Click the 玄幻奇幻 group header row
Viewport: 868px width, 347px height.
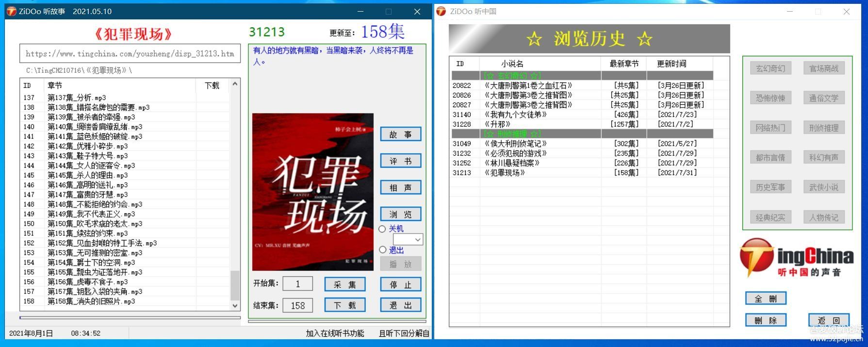point(582,76)
